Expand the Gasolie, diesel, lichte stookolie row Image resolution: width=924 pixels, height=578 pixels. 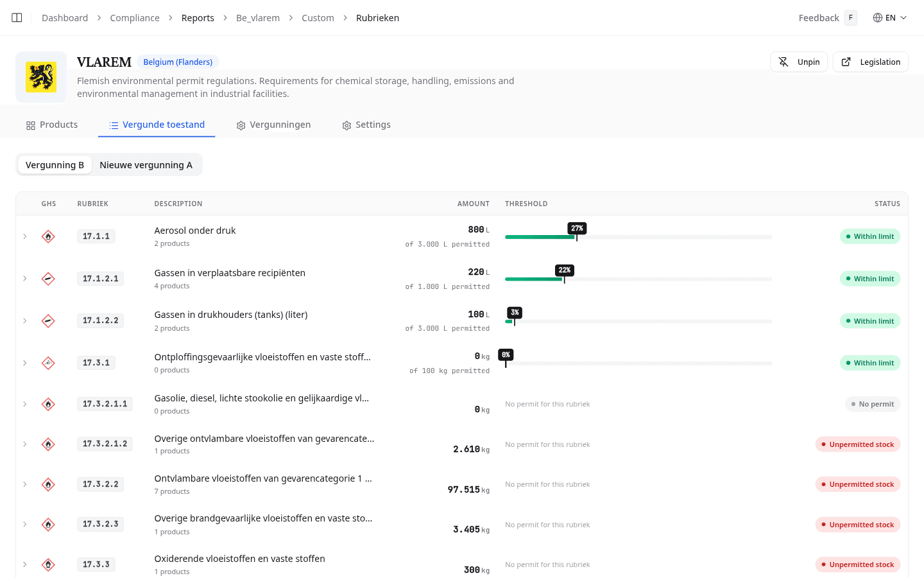tap(25, 404)
